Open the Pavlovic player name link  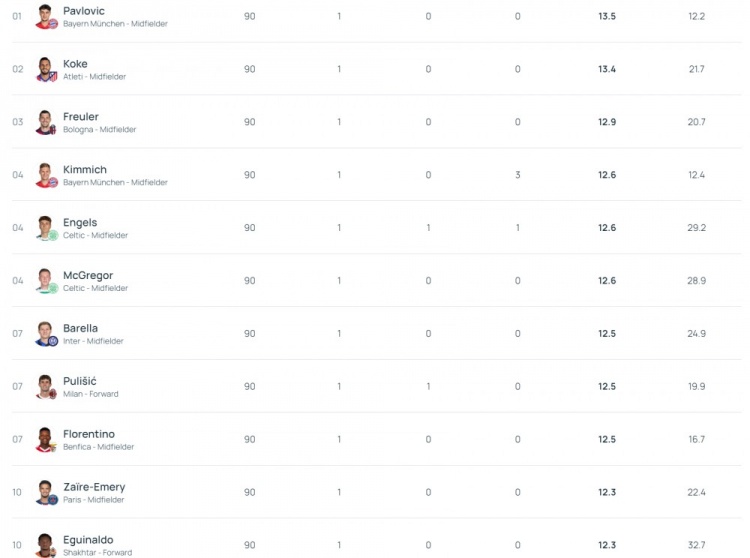(x=84, y=11)
